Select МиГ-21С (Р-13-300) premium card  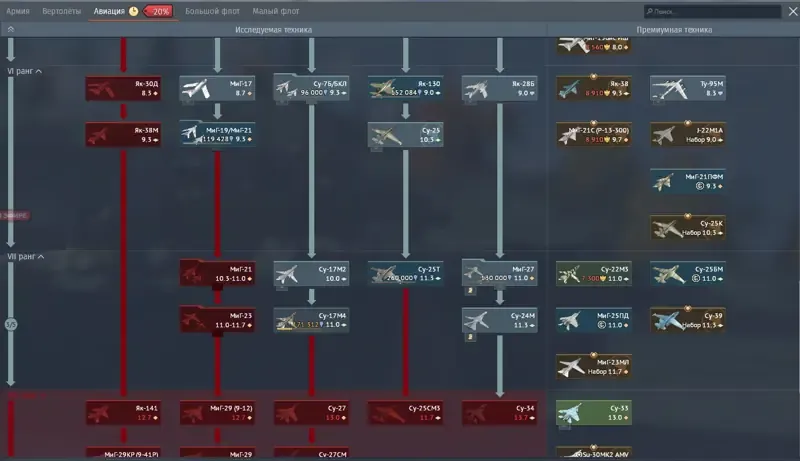594,135
